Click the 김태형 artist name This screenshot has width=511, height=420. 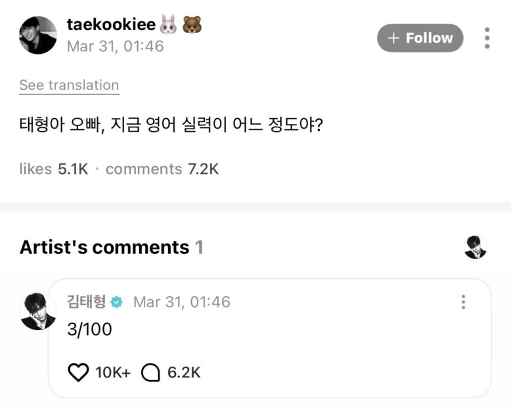point(87,302)
